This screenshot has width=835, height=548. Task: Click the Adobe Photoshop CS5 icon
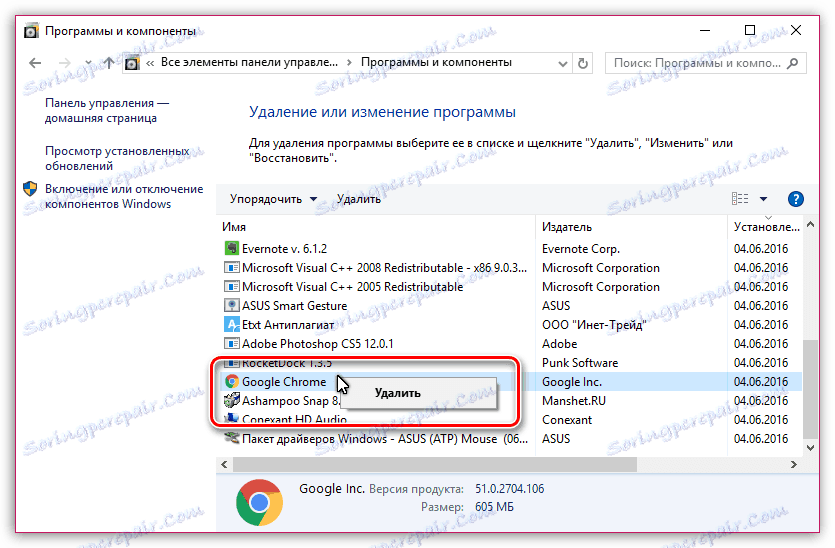tap(232, 343)
